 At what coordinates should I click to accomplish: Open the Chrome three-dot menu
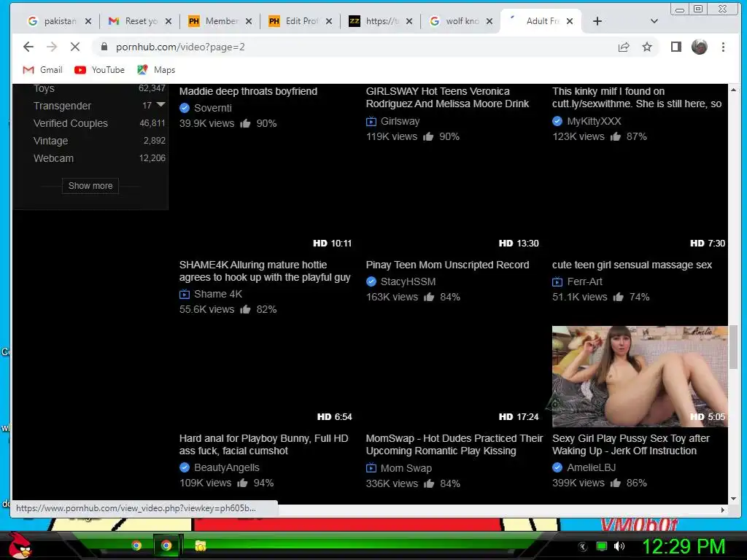[723, 47]
